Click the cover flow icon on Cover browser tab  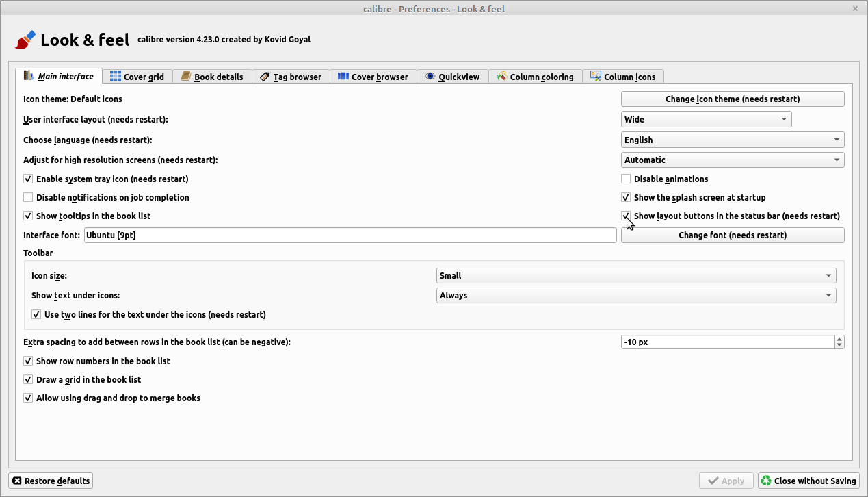[343, 77]
